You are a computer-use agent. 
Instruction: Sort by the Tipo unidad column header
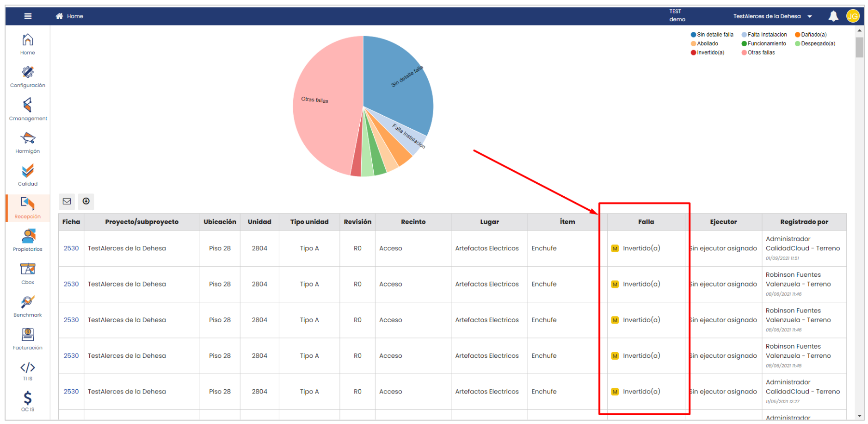pyautogui.click(x=309, y=222)
